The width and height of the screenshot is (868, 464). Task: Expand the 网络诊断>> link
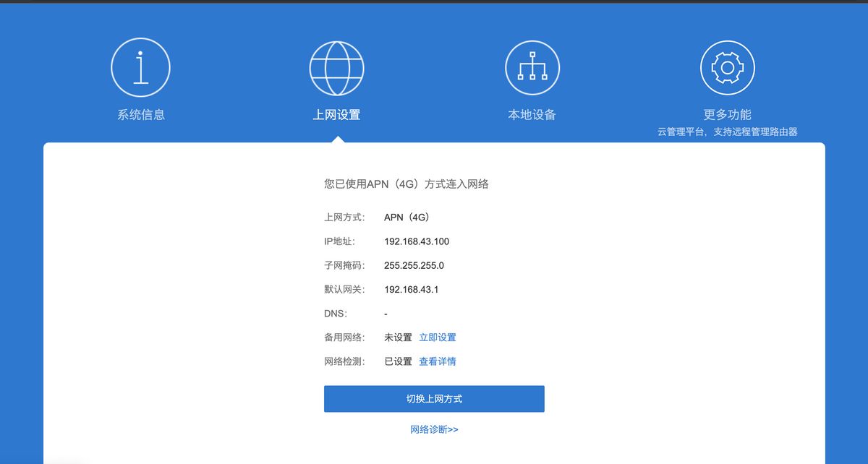pos(434,429)
